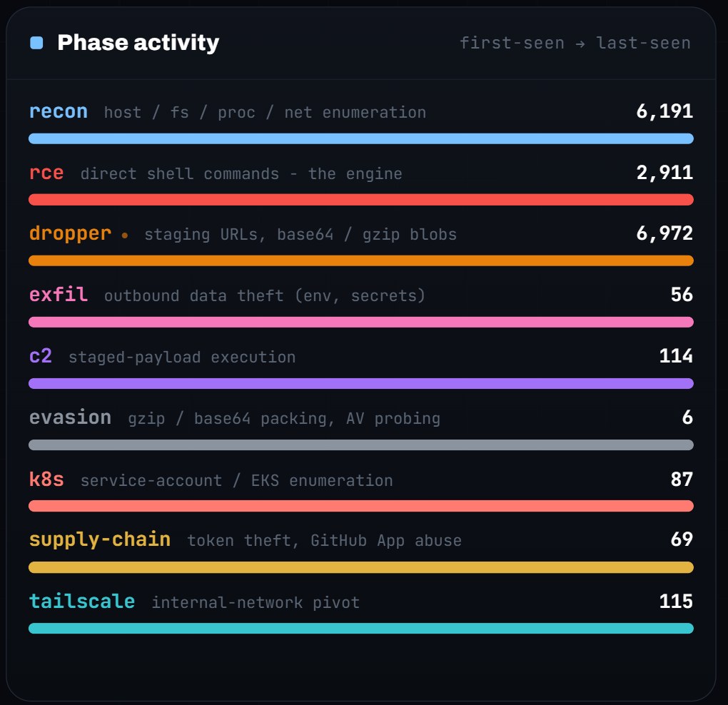Click the teal tailscale timeline bar
This screenshot has height=705, width=728.
tap(361, 629)
